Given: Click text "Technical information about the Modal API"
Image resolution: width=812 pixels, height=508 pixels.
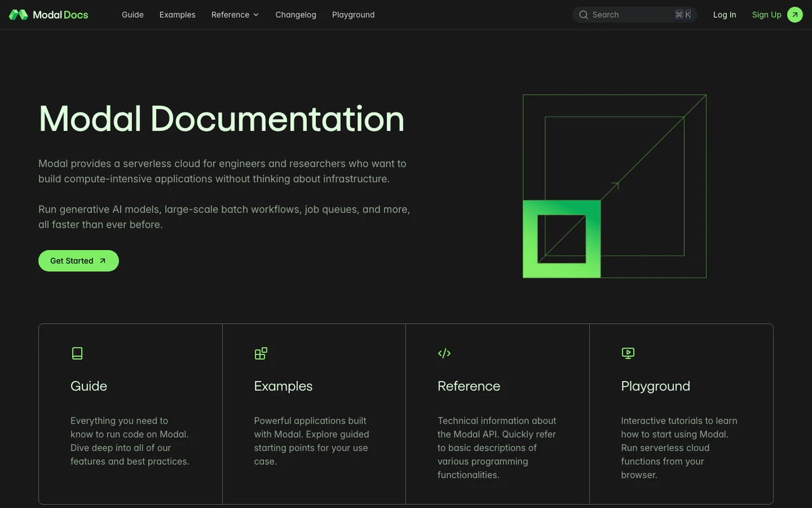Looking at the screenshot, I should point(497,427).
